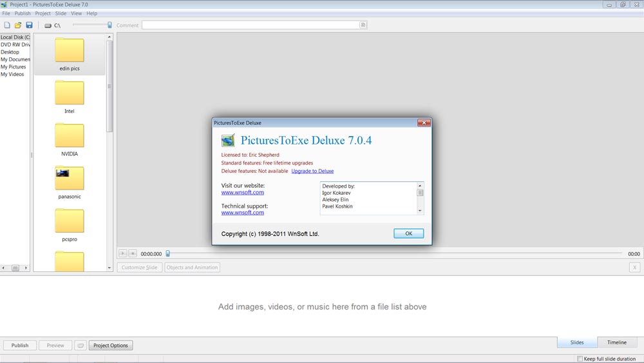Click the X button near slide options
This screenshot has height=363, width=644.
(x=634, y=267)
